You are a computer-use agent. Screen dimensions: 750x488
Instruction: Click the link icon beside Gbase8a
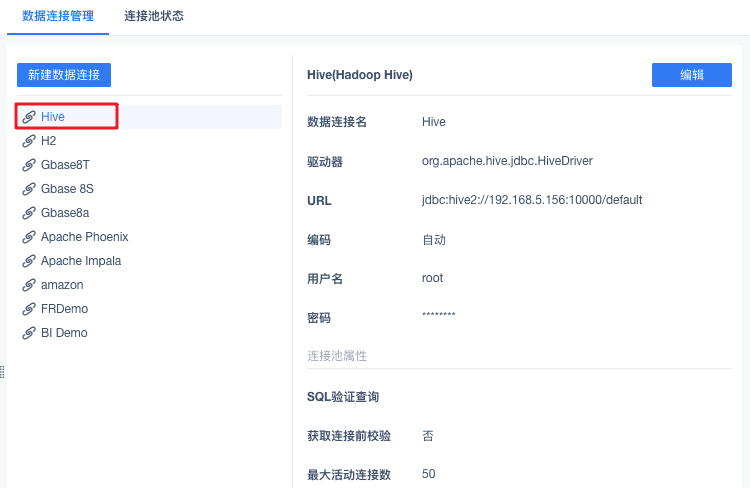29,213
